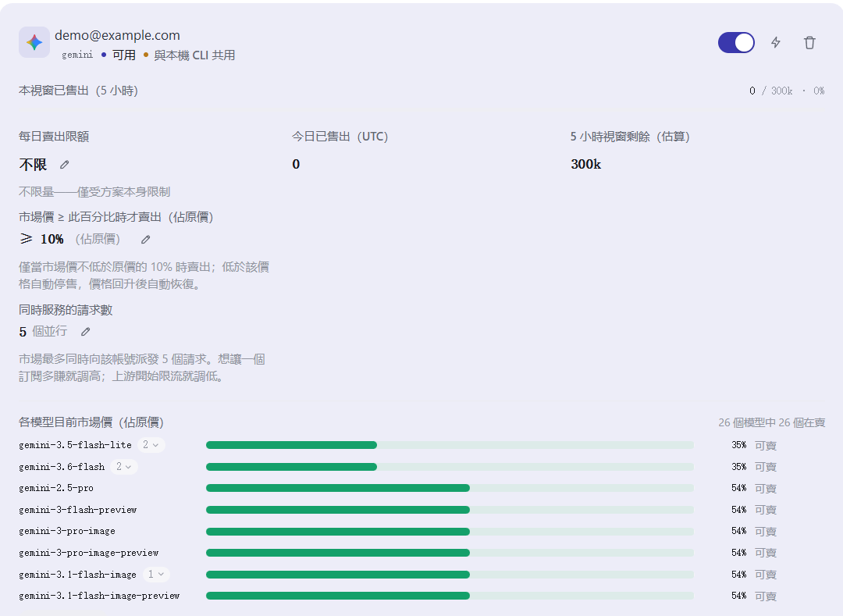Click the Gemini account logo icon
The height and width of the screenshot is (616, 843).
pos(34,42)
